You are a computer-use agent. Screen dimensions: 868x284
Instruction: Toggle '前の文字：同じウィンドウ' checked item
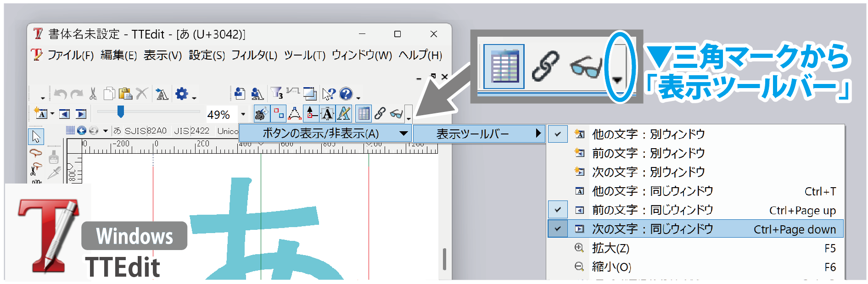pyautogui.click(x=652, y=210)
